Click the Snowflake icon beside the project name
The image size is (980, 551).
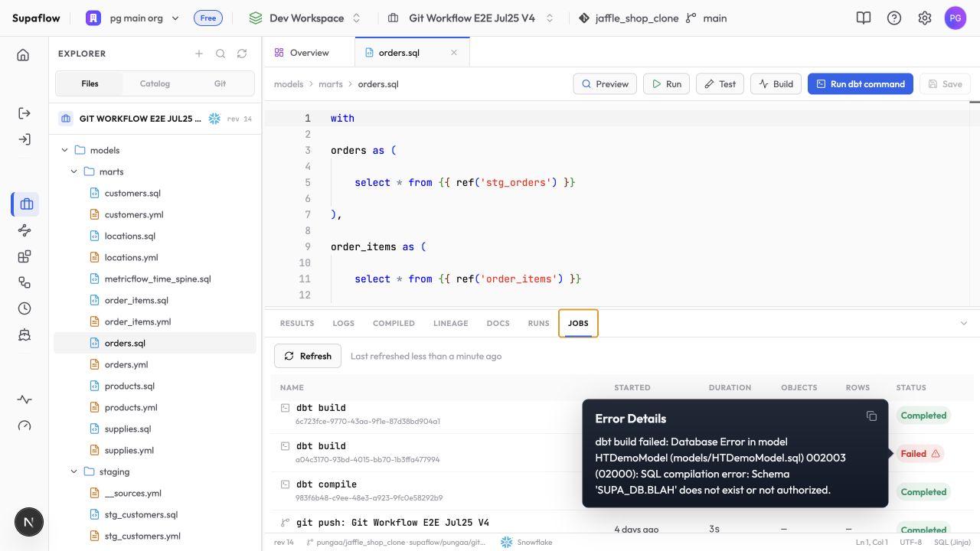point(214,119)
